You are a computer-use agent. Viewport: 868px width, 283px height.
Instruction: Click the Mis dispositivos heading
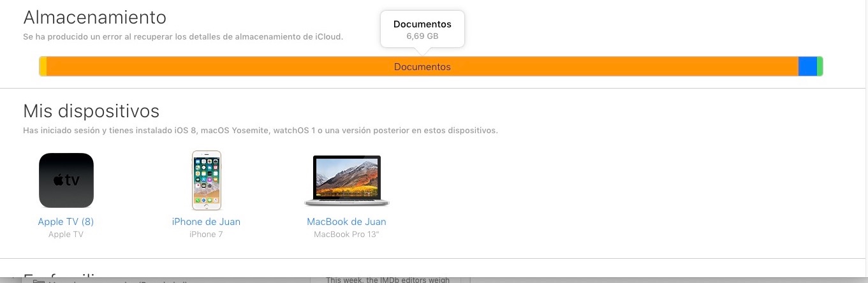point(91,111)
